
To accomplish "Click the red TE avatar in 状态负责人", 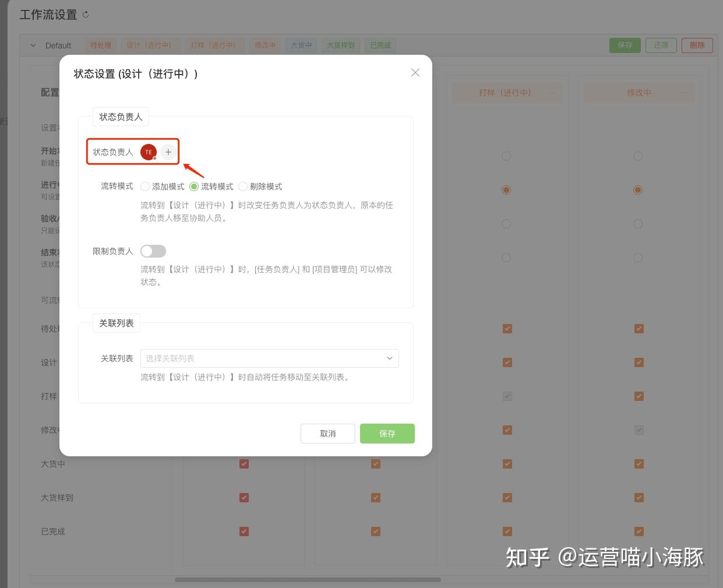I will pos(149,152).
